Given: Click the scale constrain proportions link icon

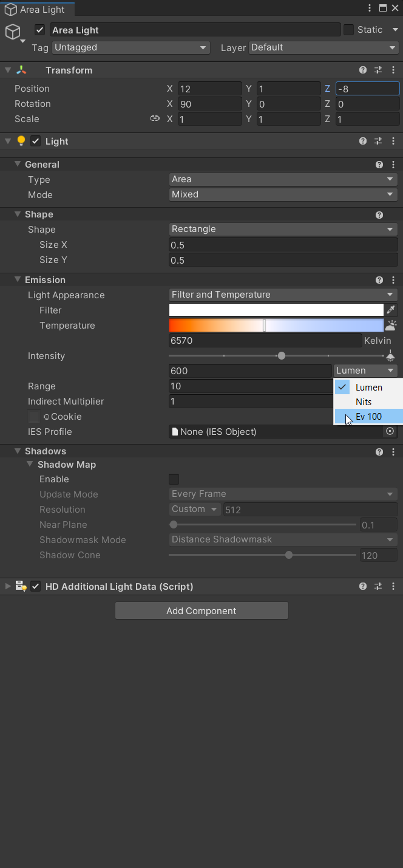Looking at the screenshot, I should pos(155,118).
